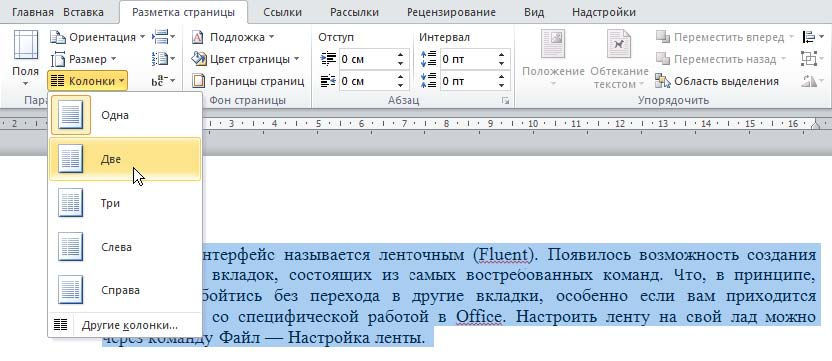Decrease right indent with down arrow
The width and height of the screenshot is (832, 361).
402,85
